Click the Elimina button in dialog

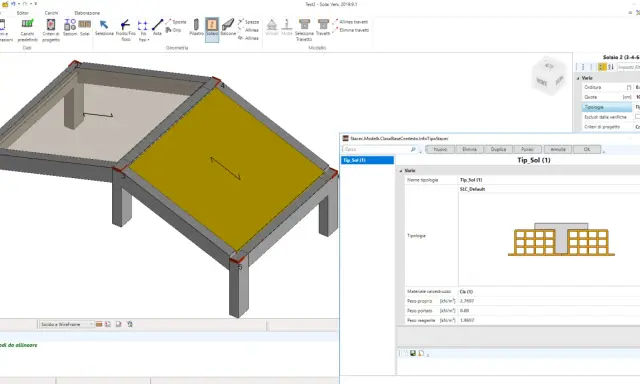tap(469, 150)
